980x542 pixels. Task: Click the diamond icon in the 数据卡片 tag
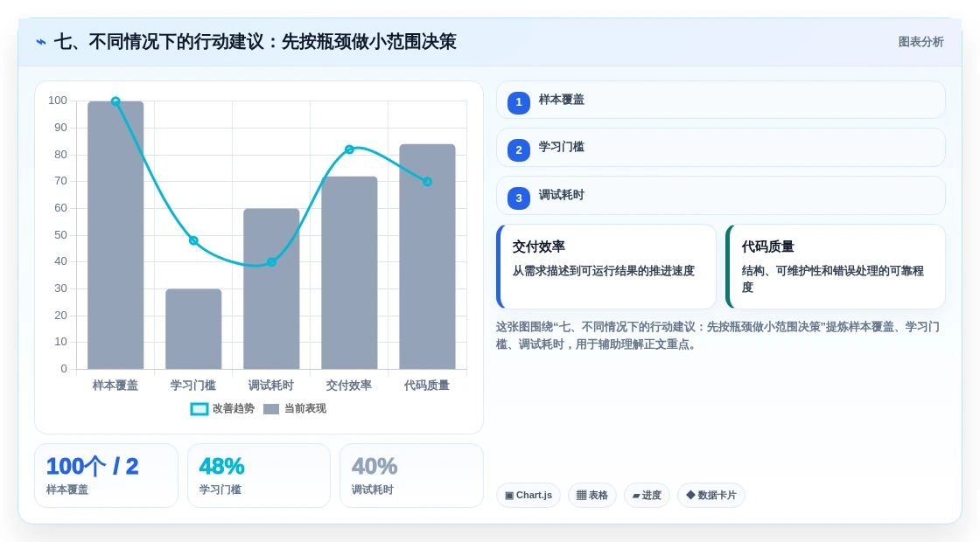click(x=690, y=495)
